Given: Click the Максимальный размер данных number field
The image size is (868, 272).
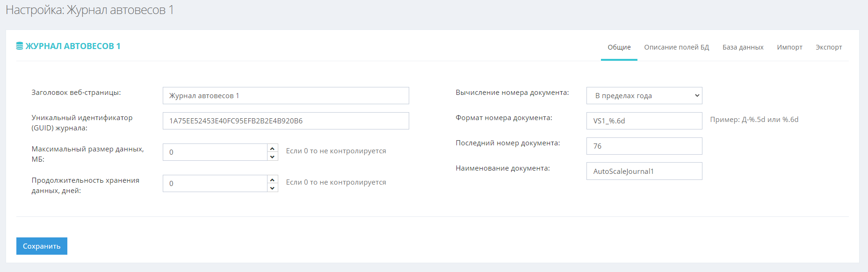Looking at the screenshot, I should click(x=215, y=152).
